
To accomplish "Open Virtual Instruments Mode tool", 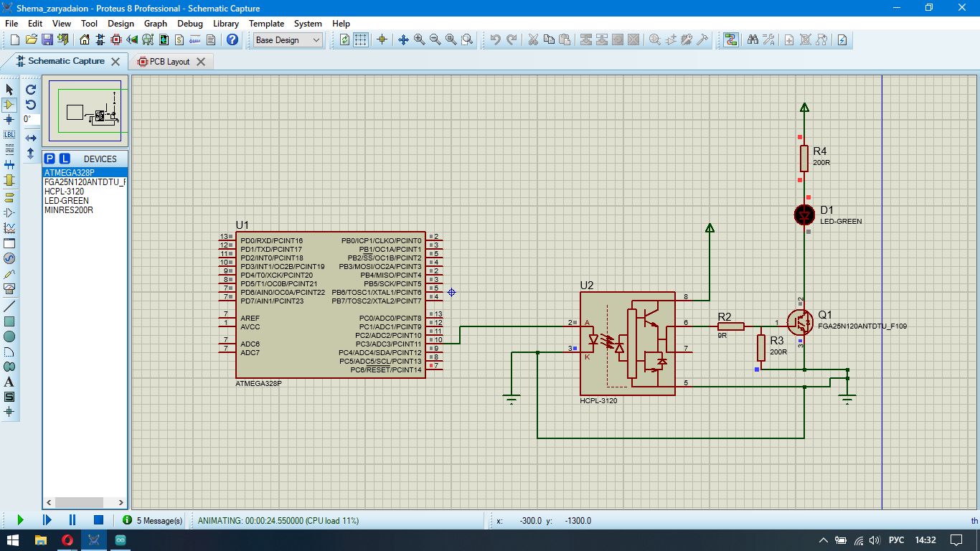I will click(9, 288).
